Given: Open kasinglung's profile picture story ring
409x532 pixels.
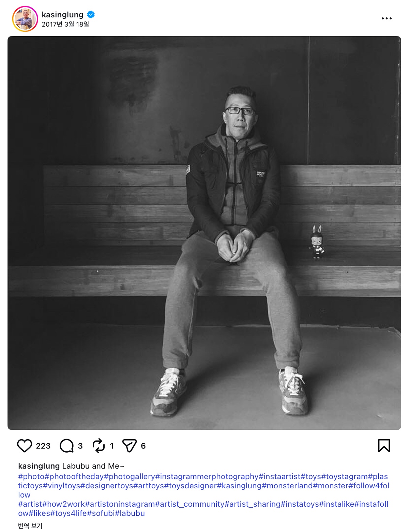Looking at the screenshot, I should pyautogui.click(x=25, y=19).
